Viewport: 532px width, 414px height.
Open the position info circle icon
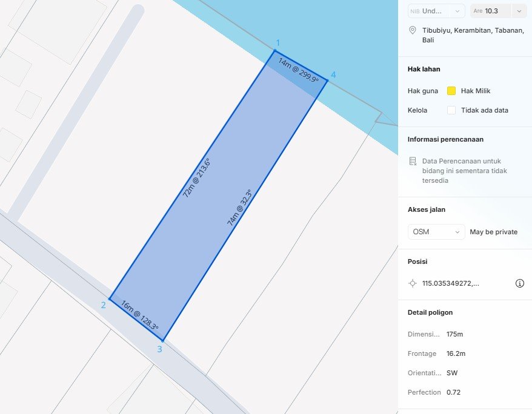click(x=519, y=283)
